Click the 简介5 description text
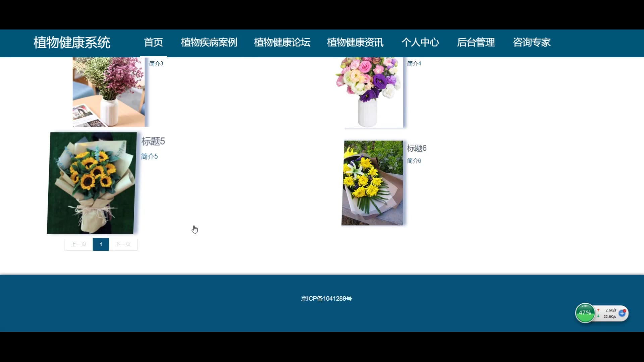644x362 pixels. 149,157
